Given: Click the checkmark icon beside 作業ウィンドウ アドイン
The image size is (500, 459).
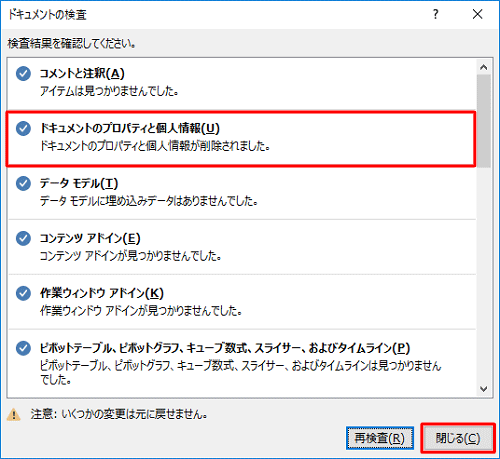Looking at the screenshot, I should pos(23,294).
